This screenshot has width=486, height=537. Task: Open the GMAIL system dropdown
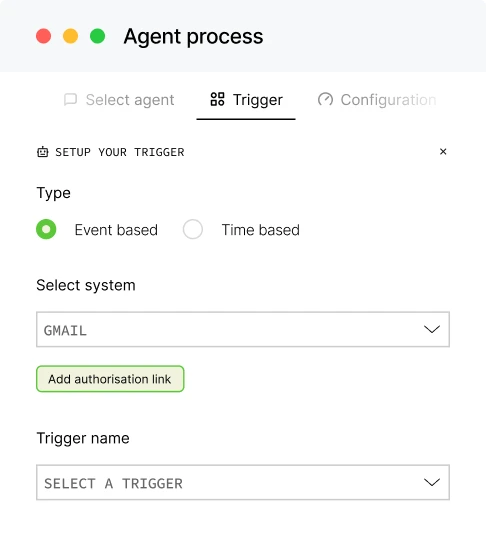pos(243,329)
